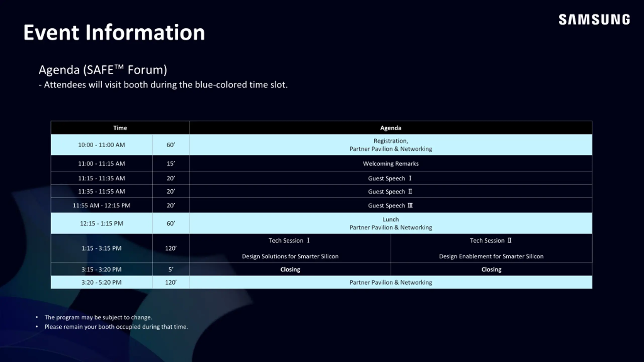Click the 11:55 AM - 12:15 PM cell
The height and width of the screenshot is (362, 644).
(101, 205)
